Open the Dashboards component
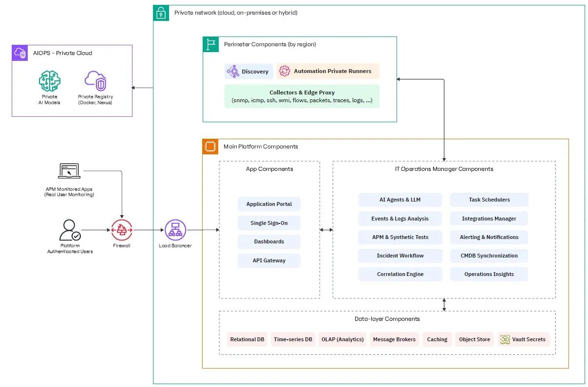588x387 pixels. (269, 241)
